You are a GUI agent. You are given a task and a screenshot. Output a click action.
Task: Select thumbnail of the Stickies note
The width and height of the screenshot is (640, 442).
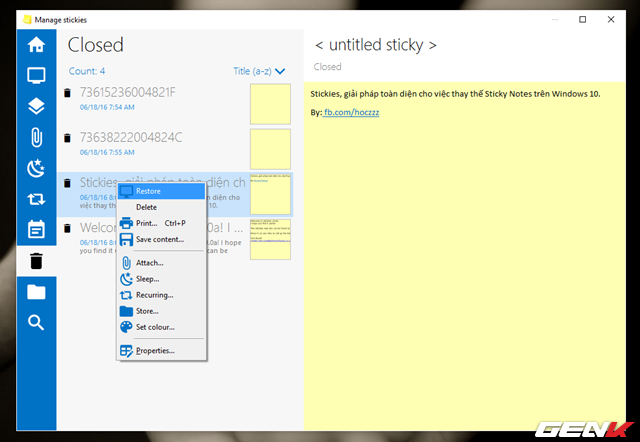[270, 194]
